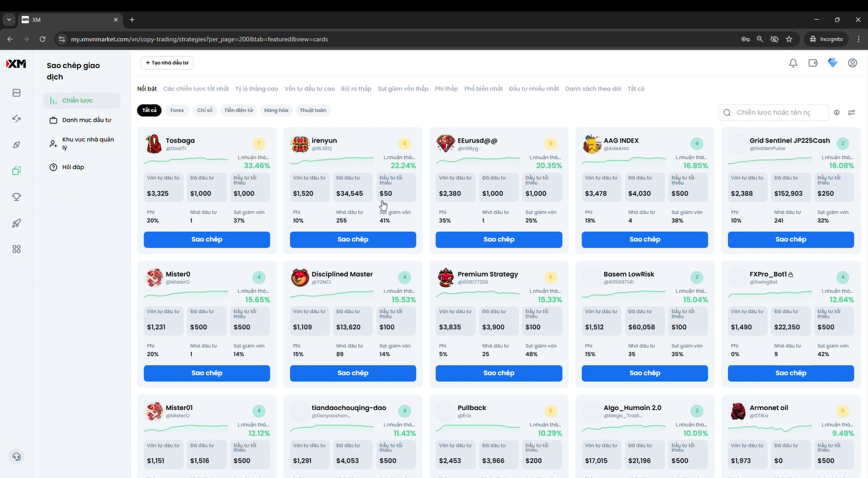Switch to Các chiến lược tốt nhất tab
This screenshot has height=478, width=868.
(x=196, y=88)
